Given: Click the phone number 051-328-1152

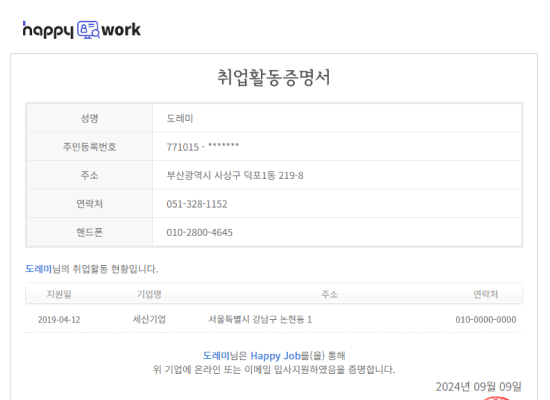Looking at the screenshot, I should 197,204.
